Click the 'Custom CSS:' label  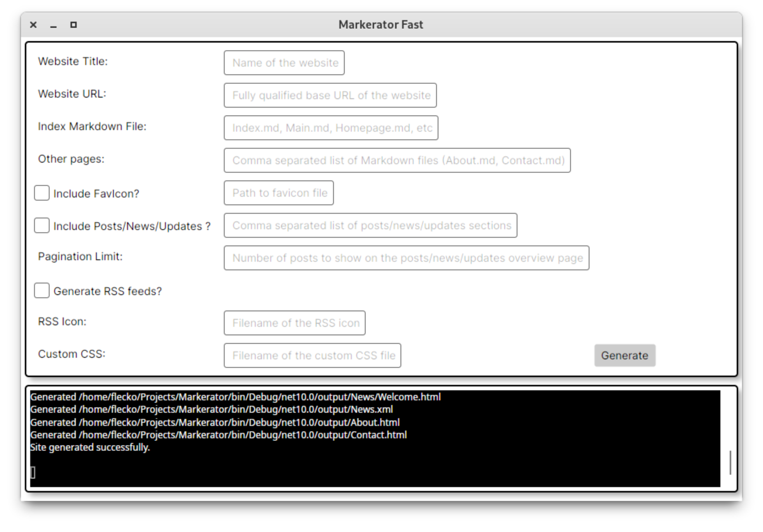point(72,354)
